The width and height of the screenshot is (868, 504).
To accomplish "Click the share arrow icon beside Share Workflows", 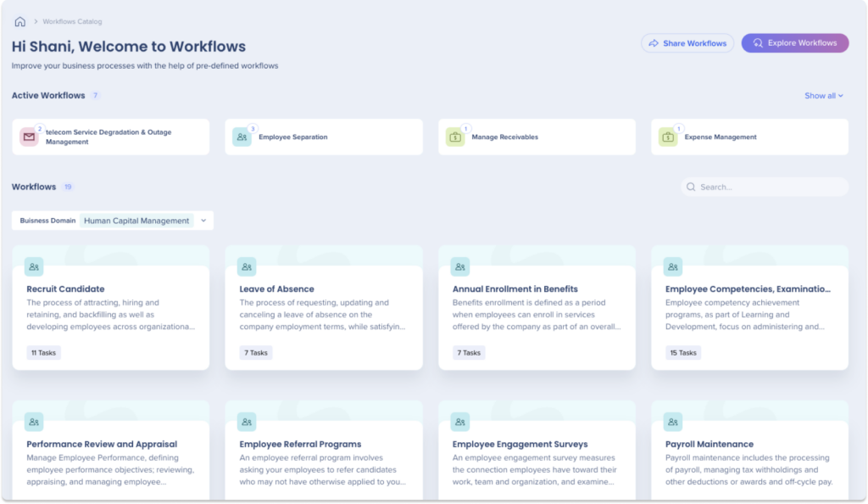I will click(654, 42).
